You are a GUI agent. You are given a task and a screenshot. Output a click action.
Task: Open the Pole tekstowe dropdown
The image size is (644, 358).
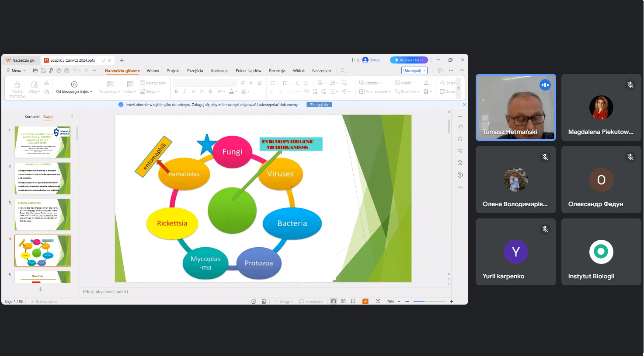(x=375, y=91)
